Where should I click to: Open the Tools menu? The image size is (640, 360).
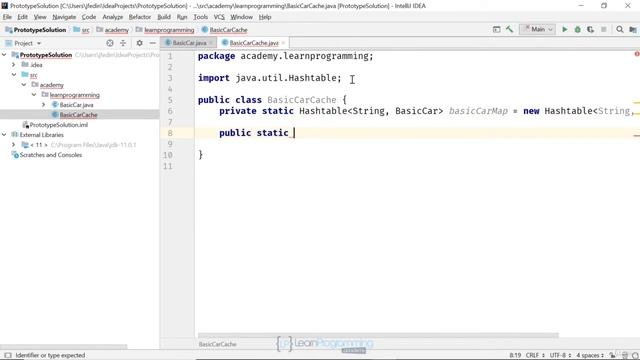pos(200,17)
